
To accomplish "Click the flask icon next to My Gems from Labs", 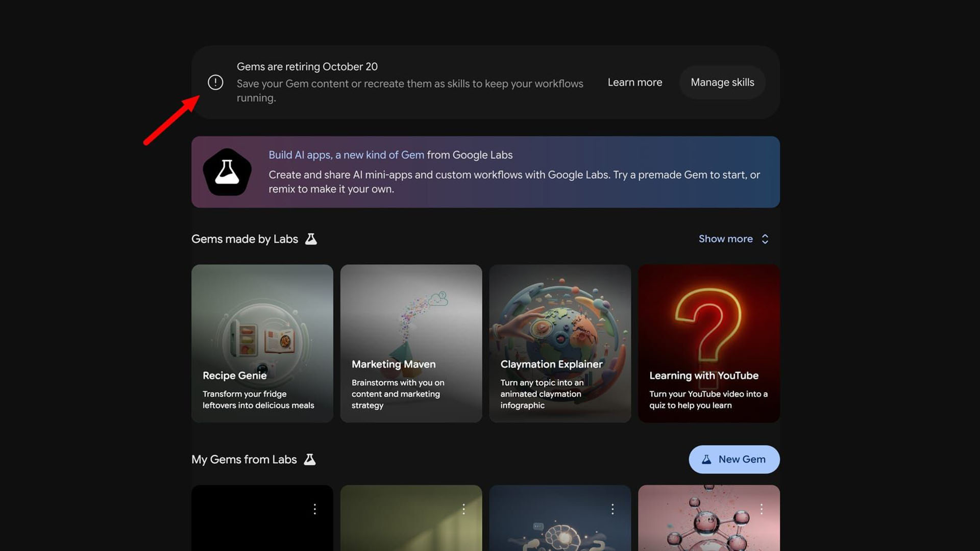I will coord(310,459).
